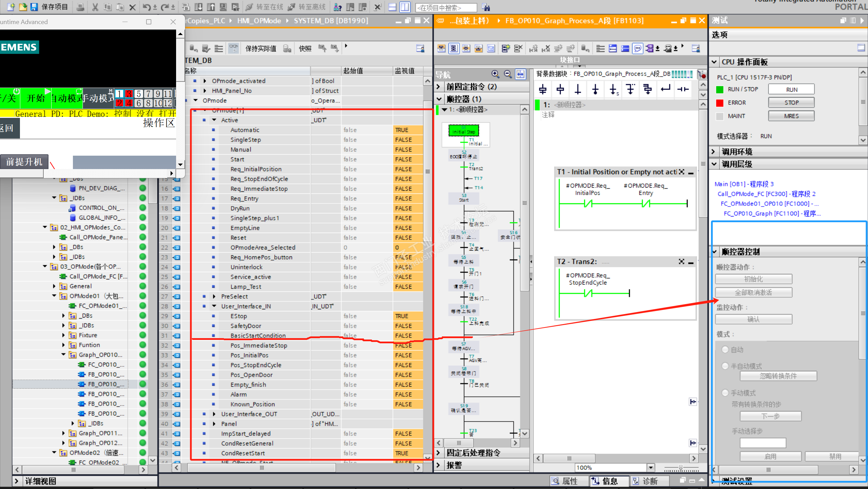The height and width of the screenshot is (489, 868).
Task: Click zoom out icon in navigation pane
Action: click(508, 74)
